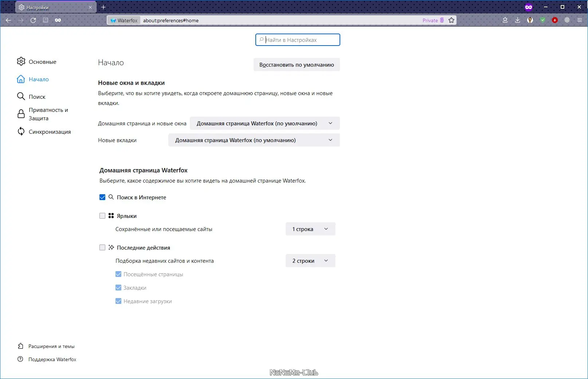
Task: Click the Waterfox identity icon in address bar
Action: [x=124, y=20]
